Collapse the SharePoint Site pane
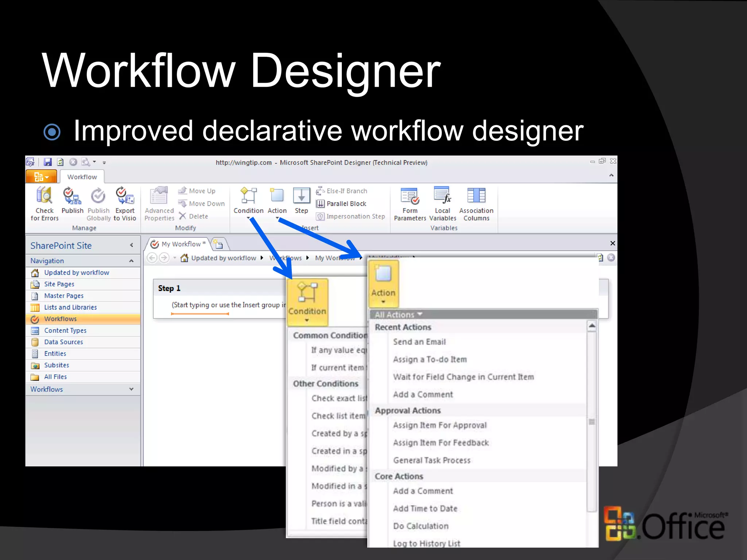The width and height of the screenshot is (747, 560). (132, 245)
